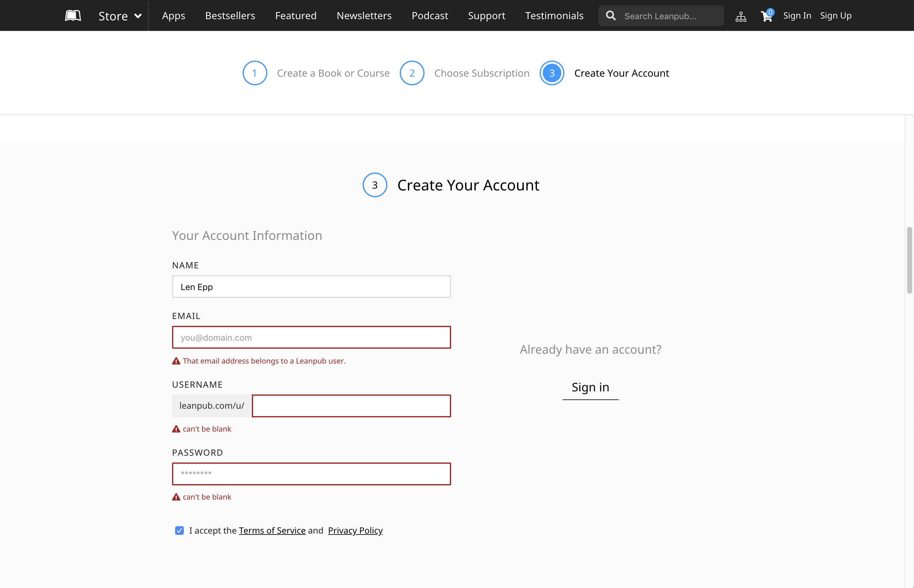Expand the Store dropdown menu
Image resolution: width=914 pixels, height=588 pixels.
tap(120, 16)
